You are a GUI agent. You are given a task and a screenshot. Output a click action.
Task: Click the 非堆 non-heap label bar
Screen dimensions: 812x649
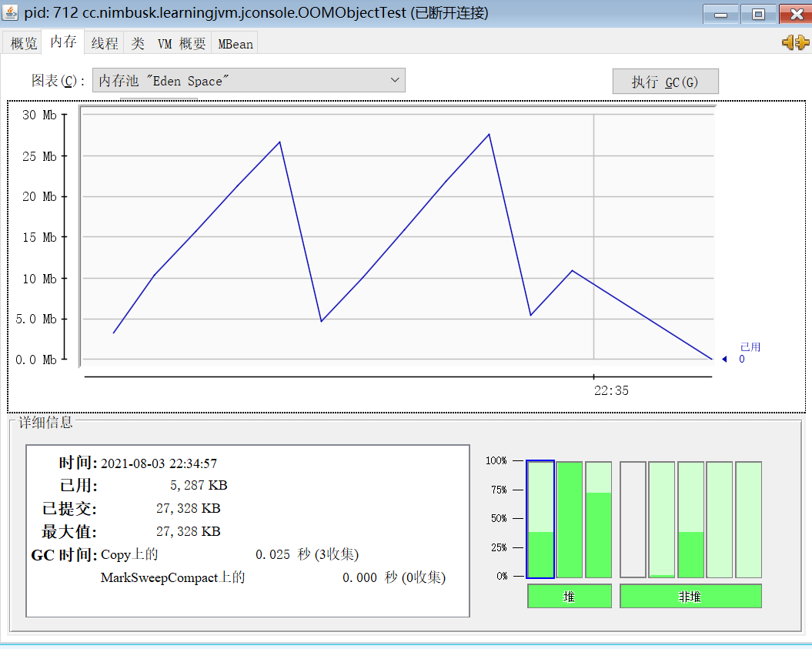[690, 597]
